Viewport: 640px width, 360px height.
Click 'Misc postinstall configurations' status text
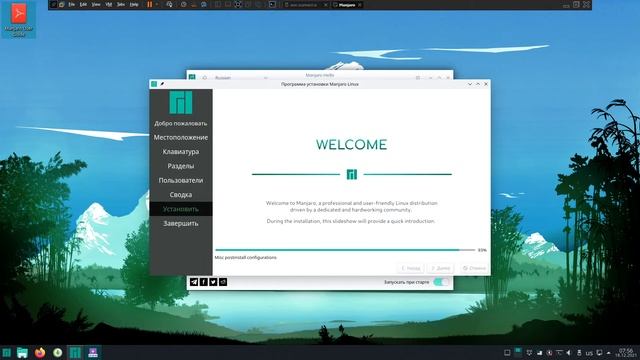[x=246, y=258]
